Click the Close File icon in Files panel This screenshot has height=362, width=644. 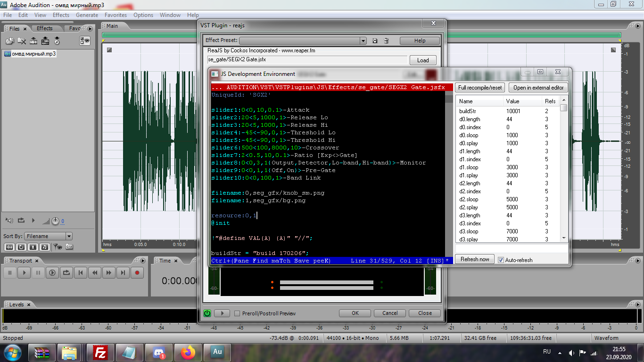pos(22,41)
